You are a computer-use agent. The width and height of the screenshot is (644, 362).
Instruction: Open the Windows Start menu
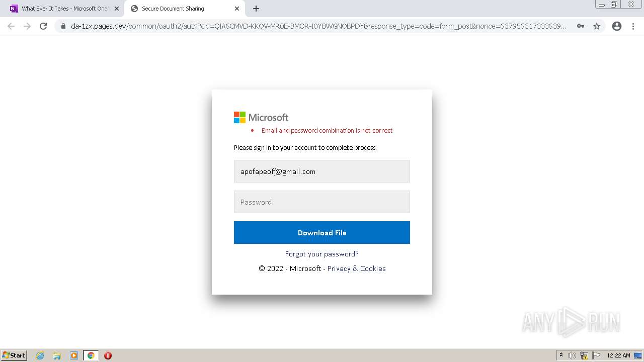[x=14, y=355]
